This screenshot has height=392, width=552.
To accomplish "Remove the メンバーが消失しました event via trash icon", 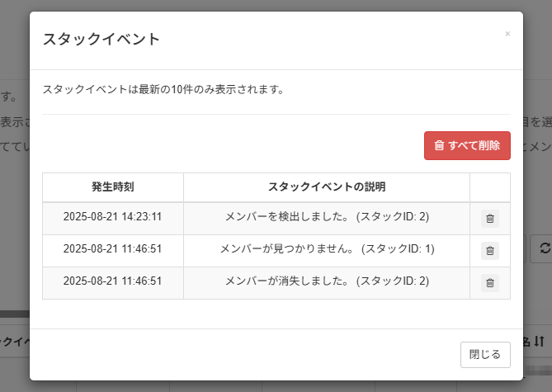I will (490, 283).
